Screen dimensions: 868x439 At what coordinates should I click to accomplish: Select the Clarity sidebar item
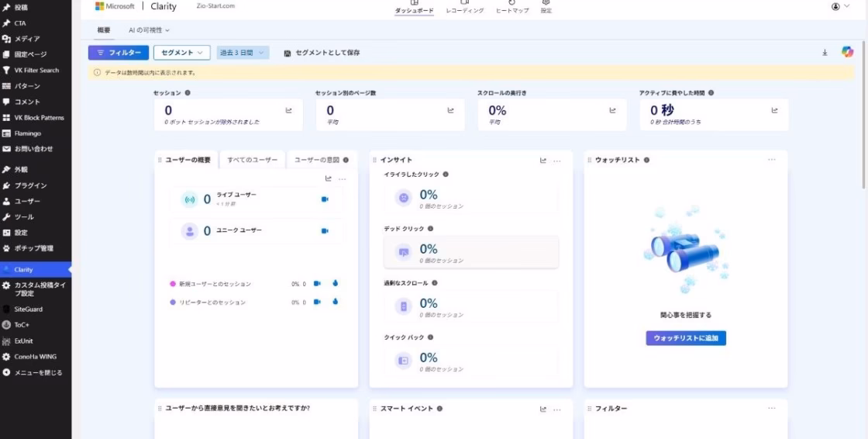[36, 269]
